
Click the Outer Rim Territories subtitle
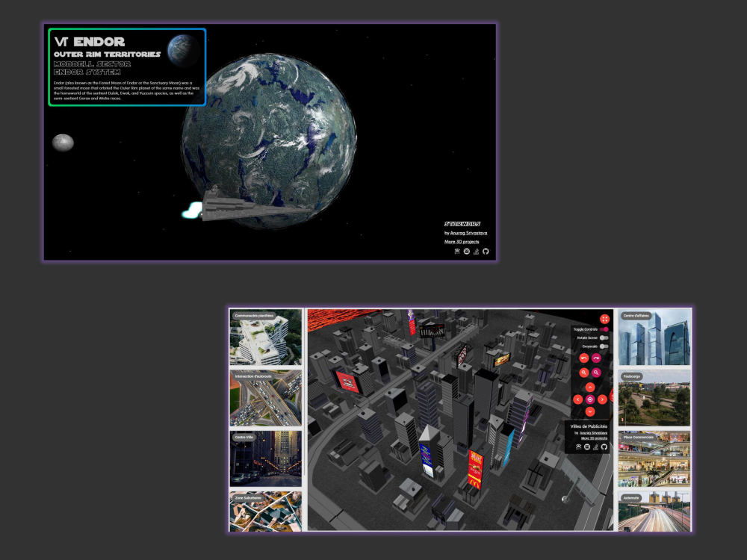[107, 55]
